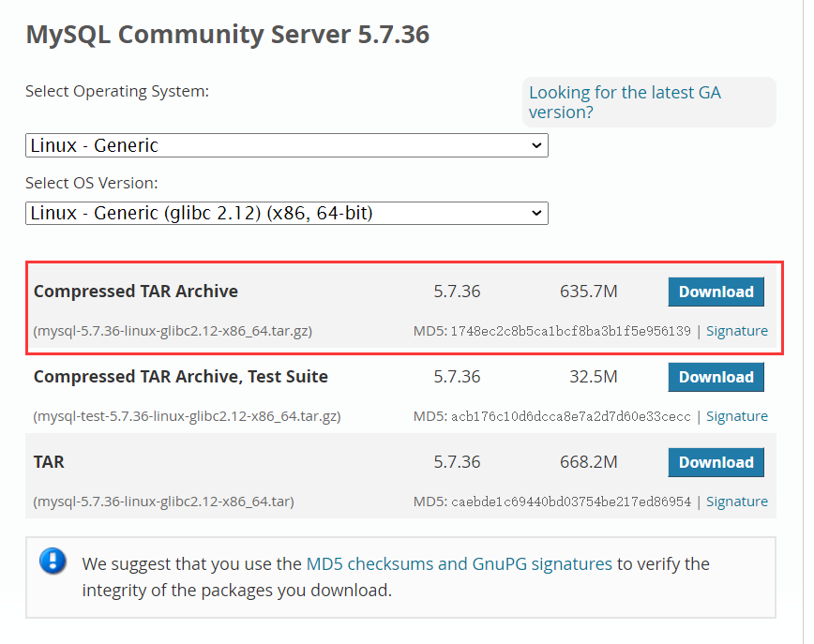Viewport: 814px width, 644px height.
Task: Click the blue exclamation info icon
Action: (x=53, y=561)
